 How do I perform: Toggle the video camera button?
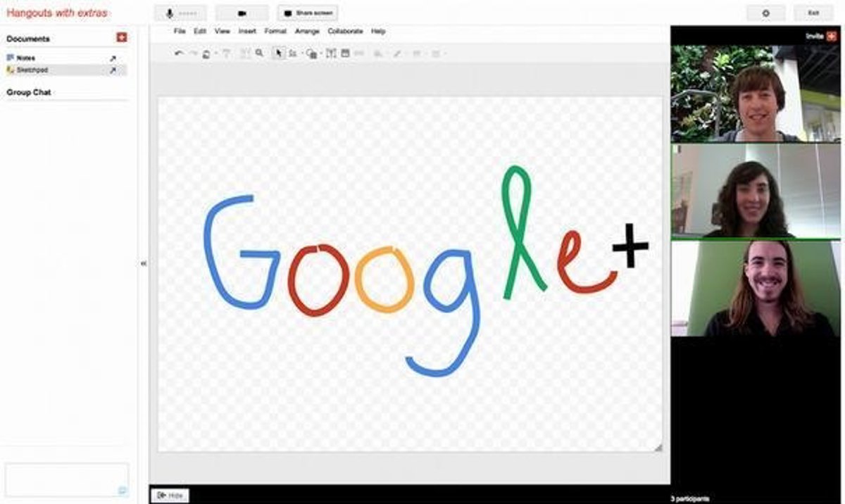(242, 13)
